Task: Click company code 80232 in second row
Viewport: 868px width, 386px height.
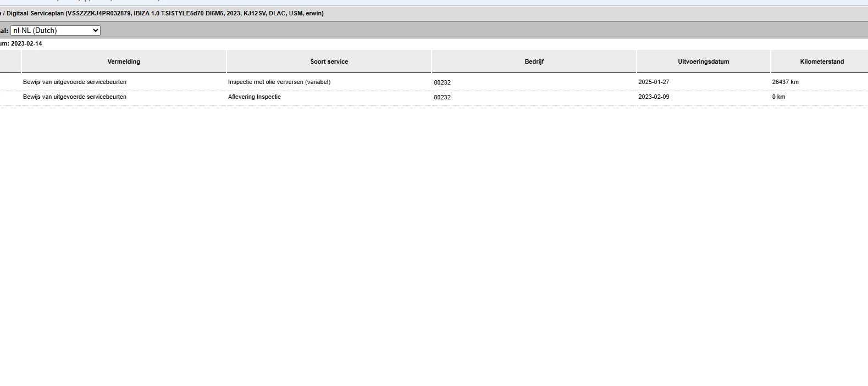Action: (442, 97)
